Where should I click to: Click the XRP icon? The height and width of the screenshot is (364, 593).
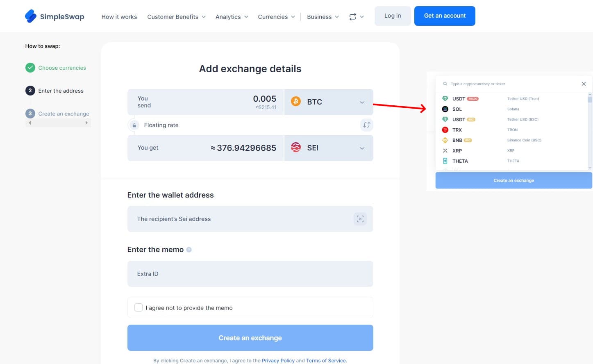pos(445,150)
